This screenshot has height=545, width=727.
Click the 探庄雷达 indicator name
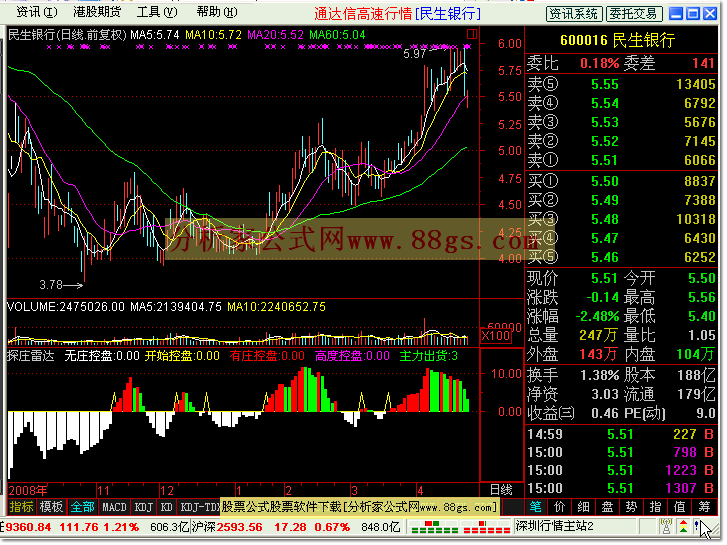click(x=30, y=356)
